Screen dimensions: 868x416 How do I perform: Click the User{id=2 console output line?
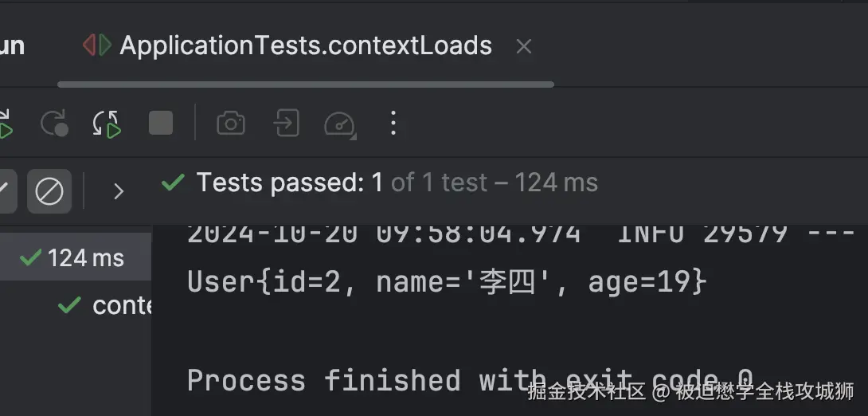pos(446,282)
